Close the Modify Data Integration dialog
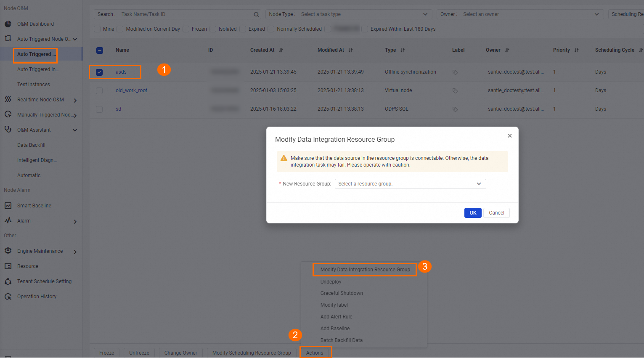 pyautogui.click(x=509, y=135)
